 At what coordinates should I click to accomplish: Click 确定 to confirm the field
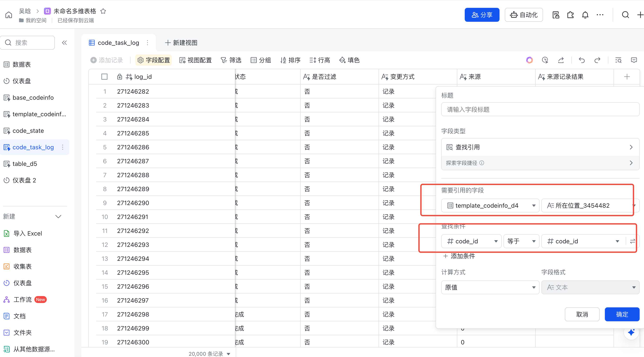pyautogui.click(x=622, y=314)
